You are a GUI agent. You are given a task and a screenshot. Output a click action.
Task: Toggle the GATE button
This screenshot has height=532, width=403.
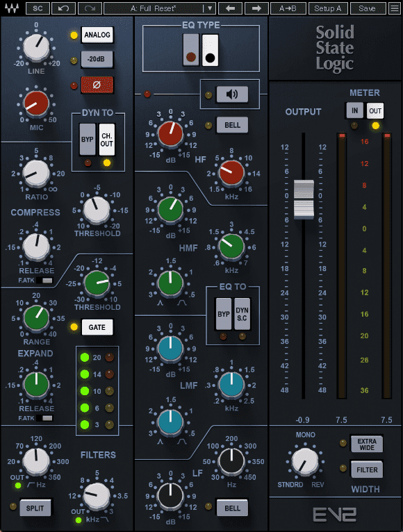click(x=97, y=327)
